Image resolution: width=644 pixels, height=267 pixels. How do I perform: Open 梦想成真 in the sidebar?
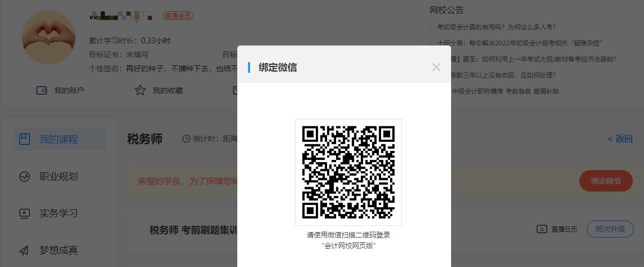pyautogui.click(x=59, y=250)
